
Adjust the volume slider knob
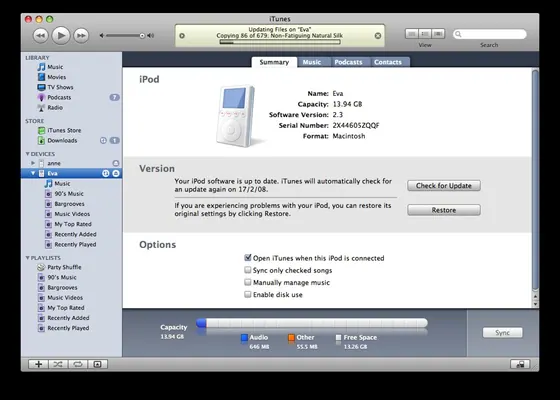click(142, 36)
